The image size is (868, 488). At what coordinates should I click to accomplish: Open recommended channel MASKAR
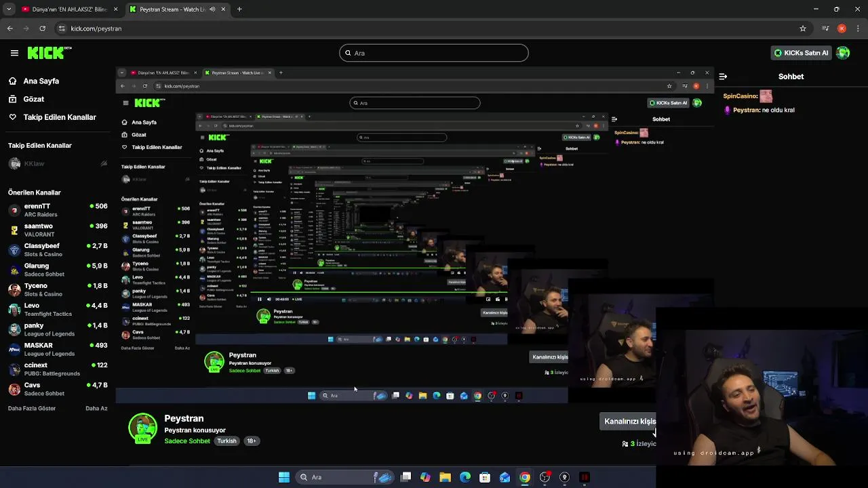tap(58, 349)
